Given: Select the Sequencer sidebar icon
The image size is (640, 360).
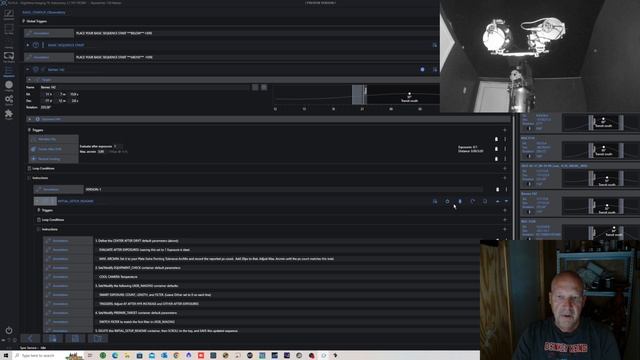Looking at the screenshot, I should click(9, 71).
